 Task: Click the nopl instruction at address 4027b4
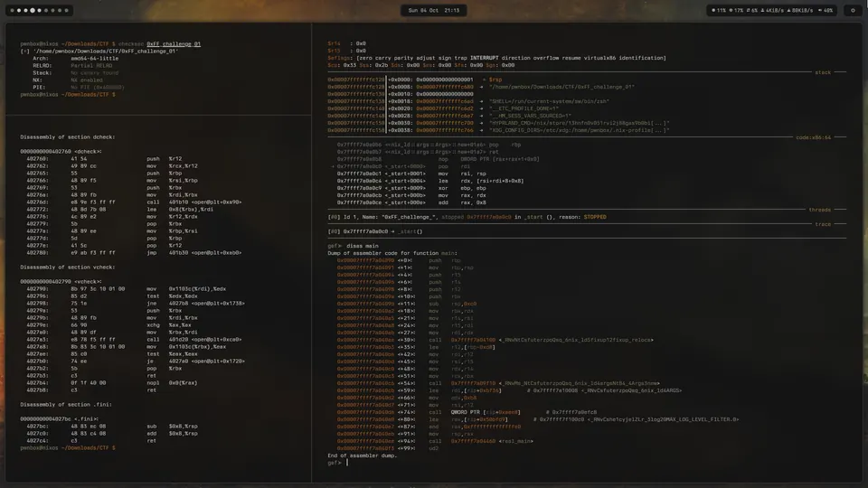point(112,382)
